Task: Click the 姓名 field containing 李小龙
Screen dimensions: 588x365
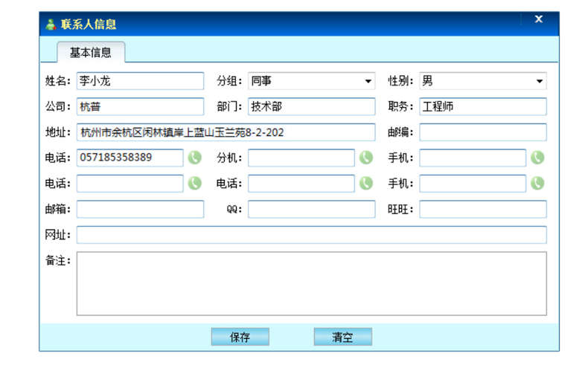Action: click(140, 81)
